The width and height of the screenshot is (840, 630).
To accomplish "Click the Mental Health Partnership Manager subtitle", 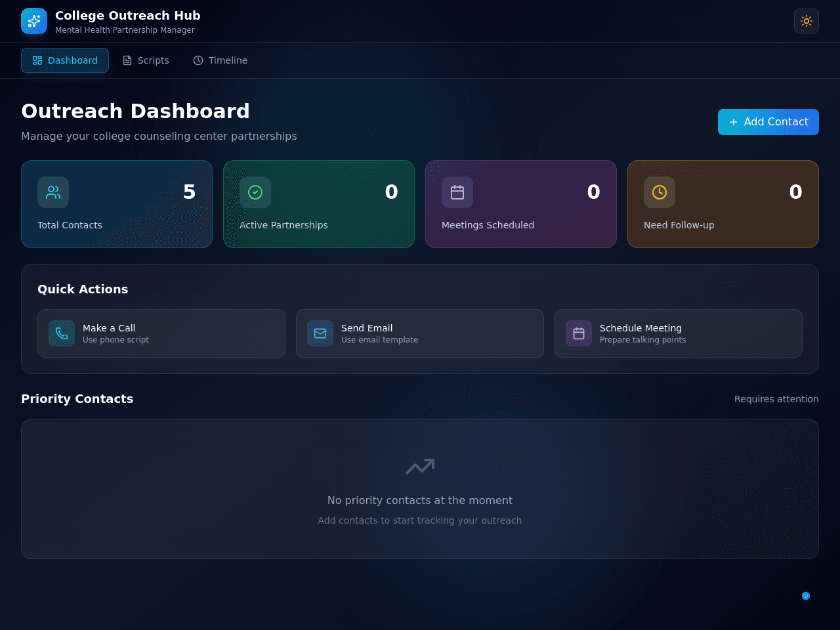I will tap(125, 30).
